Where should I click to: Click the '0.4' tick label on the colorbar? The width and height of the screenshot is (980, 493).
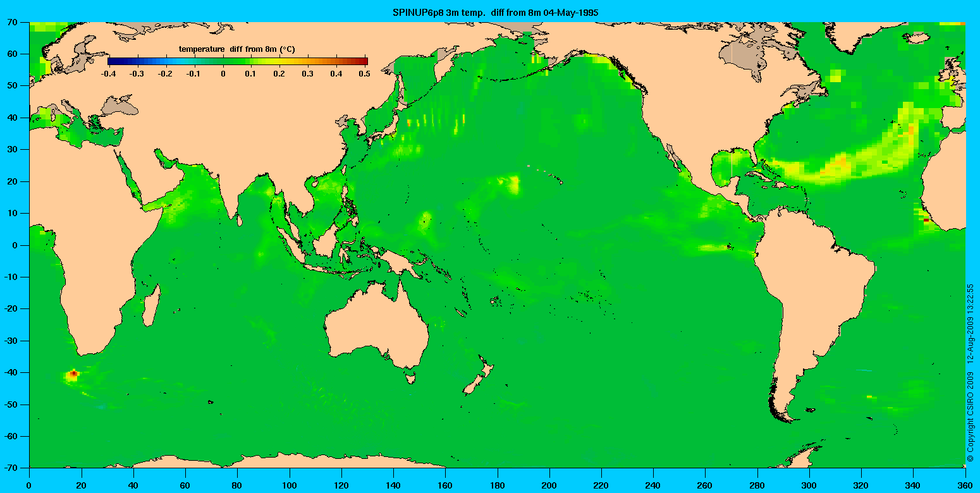336,74
